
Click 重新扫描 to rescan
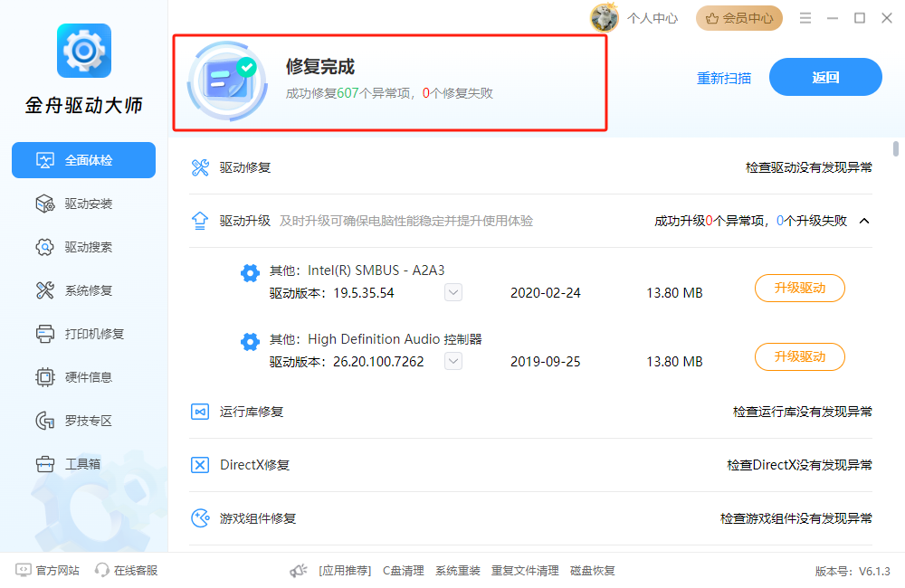tap(724, 78)
